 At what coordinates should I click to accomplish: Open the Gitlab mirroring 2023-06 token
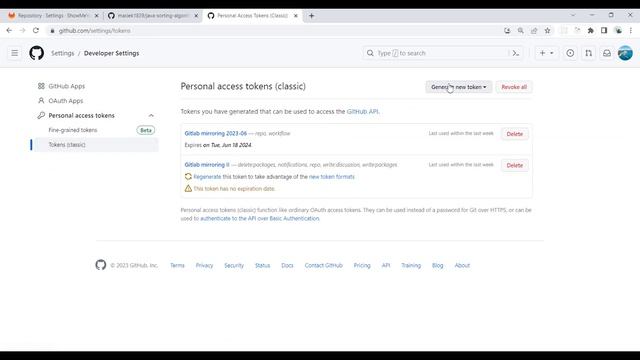pyautogui.click(x=216, y=133)
